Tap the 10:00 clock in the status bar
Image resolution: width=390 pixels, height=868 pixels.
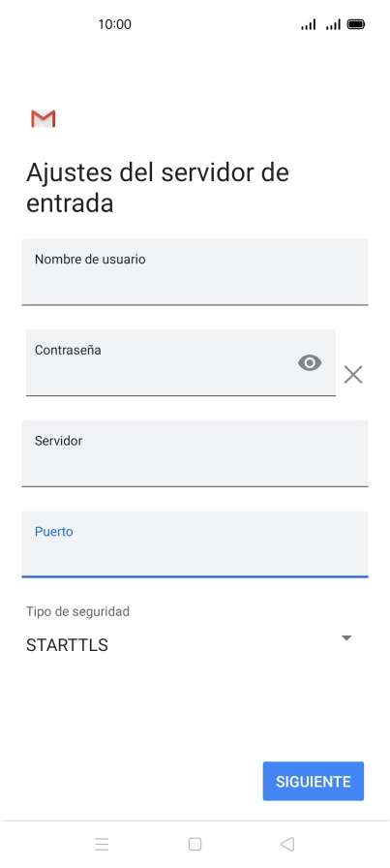coord(114,24)
